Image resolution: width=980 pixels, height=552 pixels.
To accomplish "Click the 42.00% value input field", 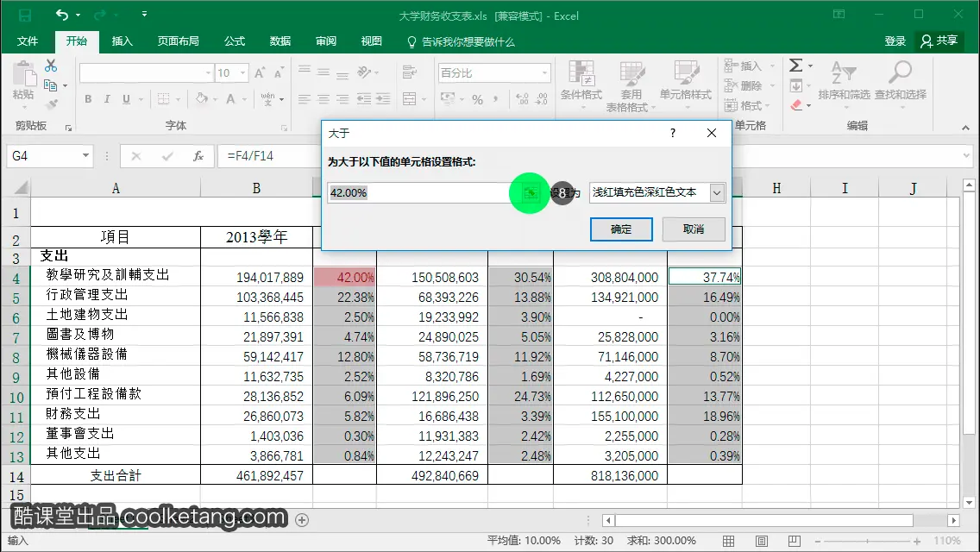I will coord(425,193).
